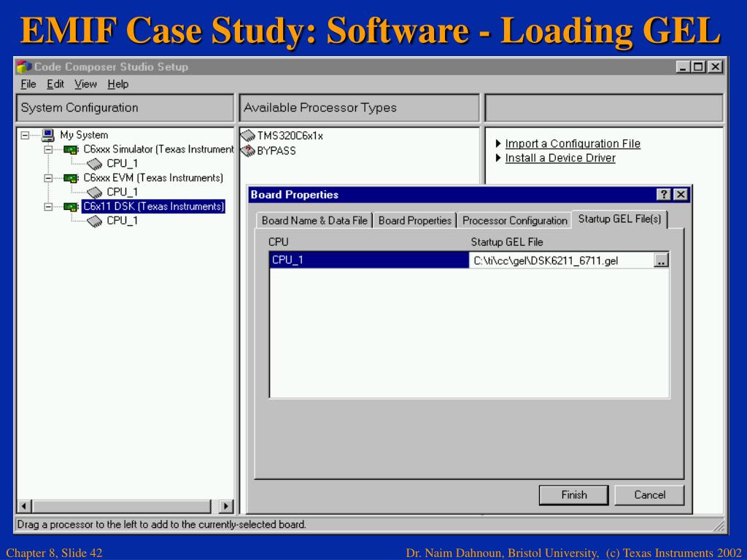Screen dimensions: 747x560
Task: Click the System Configuration horizontal scrollbar track
Action: coord(121,506)
